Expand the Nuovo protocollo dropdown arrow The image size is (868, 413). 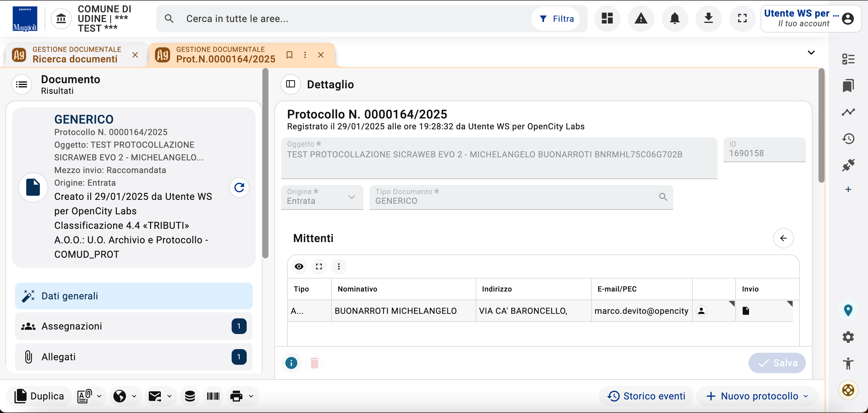pos(806,396)
